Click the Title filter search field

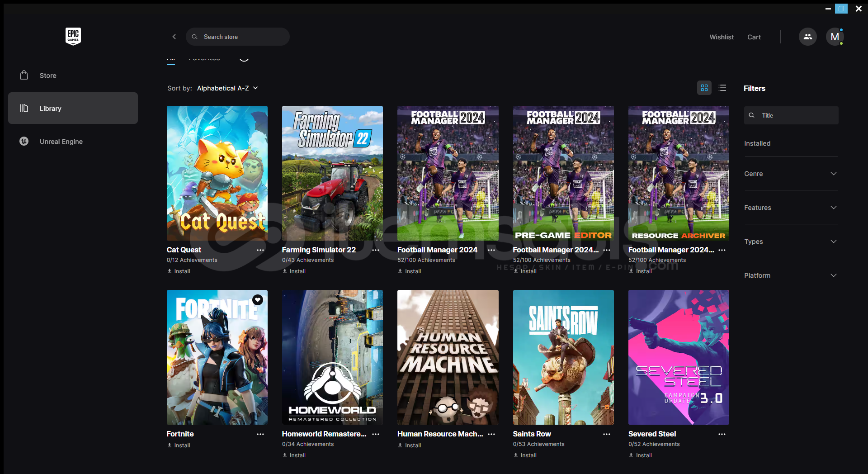click(x=791, y=115)
